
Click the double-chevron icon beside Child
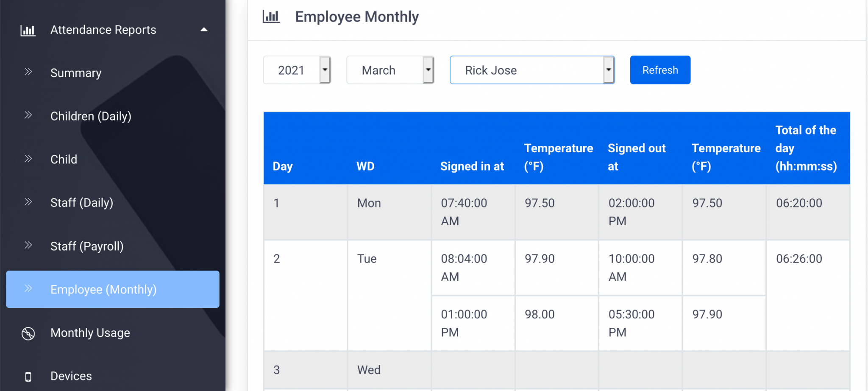[x=28, y=159]
